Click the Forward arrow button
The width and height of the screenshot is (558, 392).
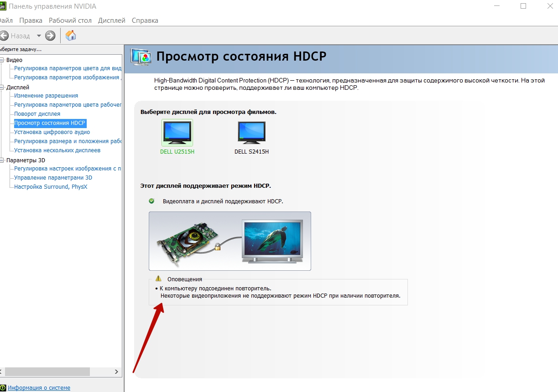pyautogui.click(x=50, y=36)
